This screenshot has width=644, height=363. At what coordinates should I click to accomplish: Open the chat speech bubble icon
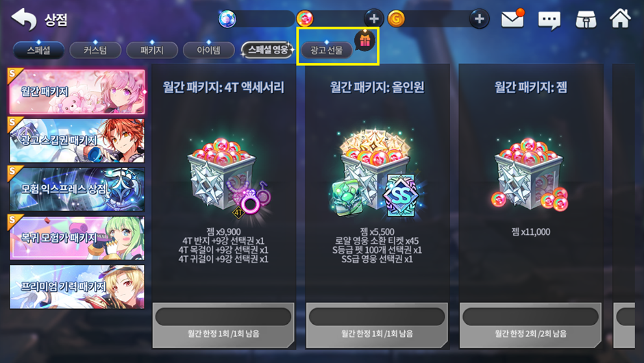549,20
